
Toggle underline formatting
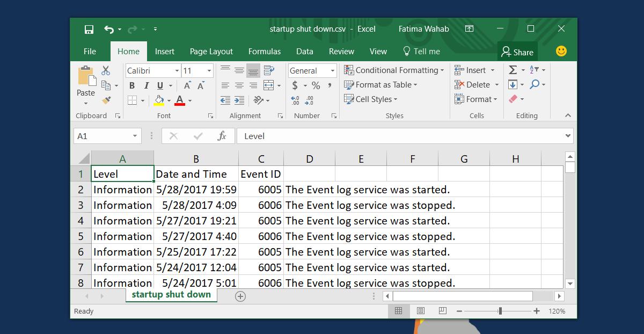(160, 85)
